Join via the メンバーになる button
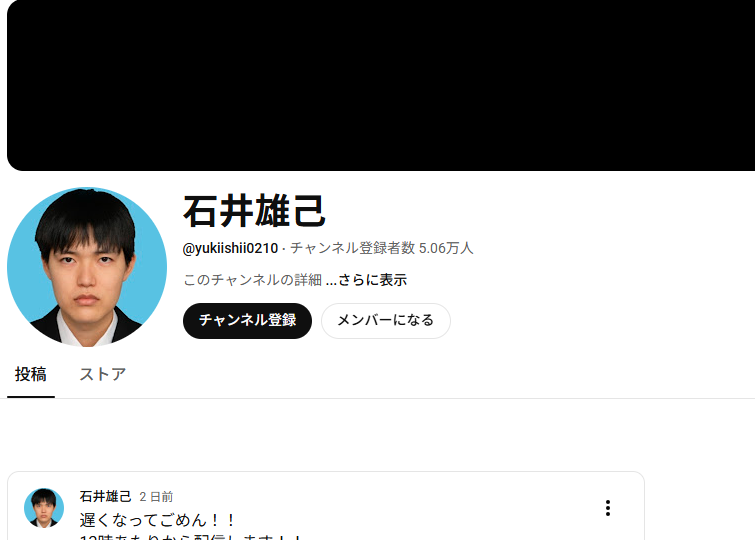Screen dimensions: 755x540 tap(386, 321)
